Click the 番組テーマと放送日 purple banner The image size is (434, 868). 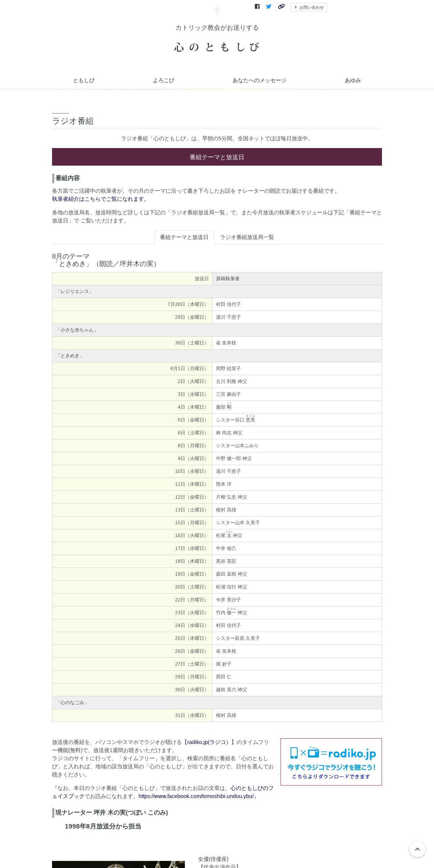tap(217, 157)
